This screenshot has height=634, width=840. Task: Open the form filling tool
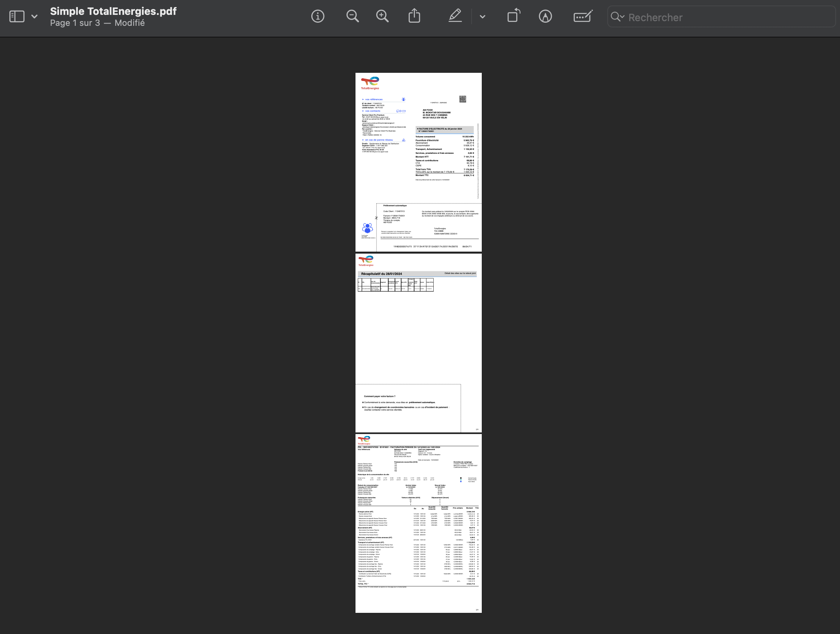pyautogui.click(x=583, y=16)
